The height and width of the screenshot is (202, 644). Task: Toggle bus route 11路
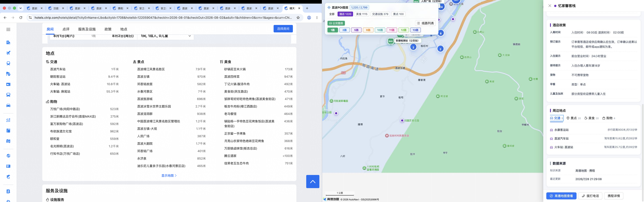tap(392, 30)
